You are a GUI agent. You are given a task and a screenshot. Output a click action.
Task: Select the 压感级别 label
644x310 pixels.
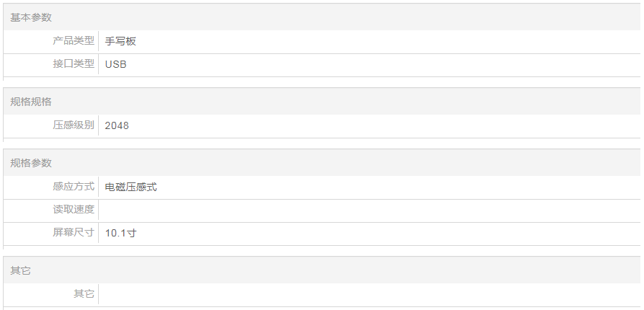(74, 125)
